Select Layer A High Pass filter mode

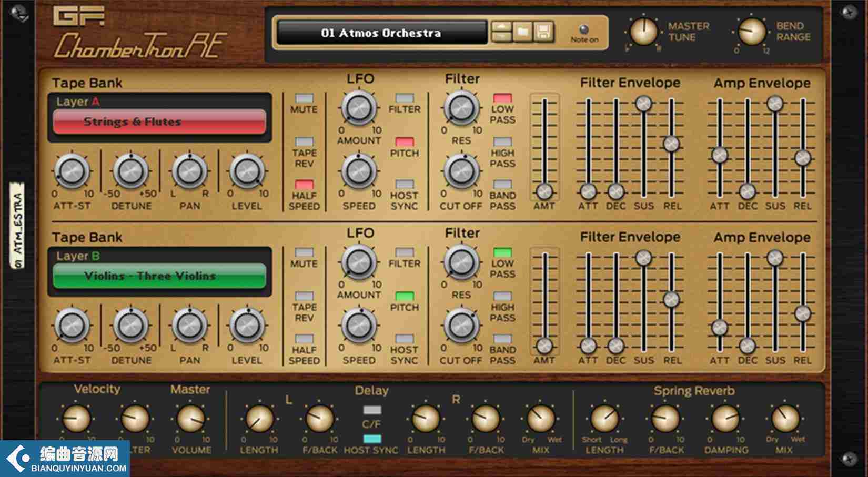point(502,142)
